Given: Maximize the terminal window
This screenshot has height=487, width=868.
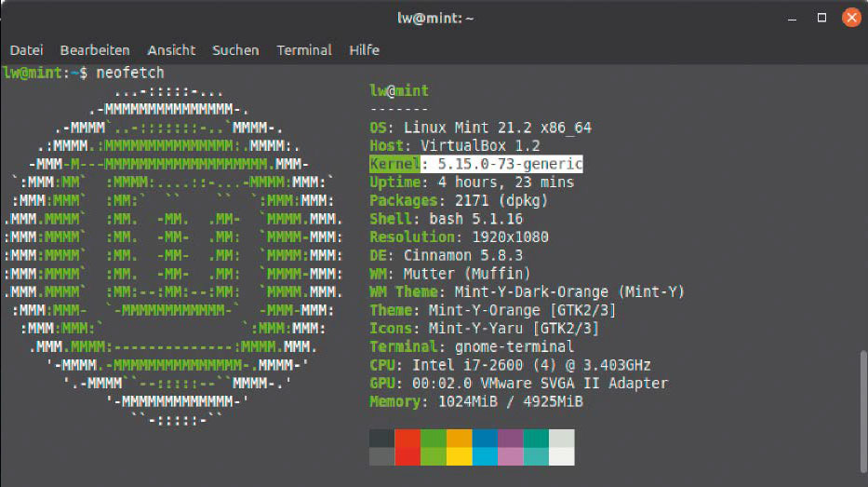Looking at the screenshot, I should [x=821, y=18].
